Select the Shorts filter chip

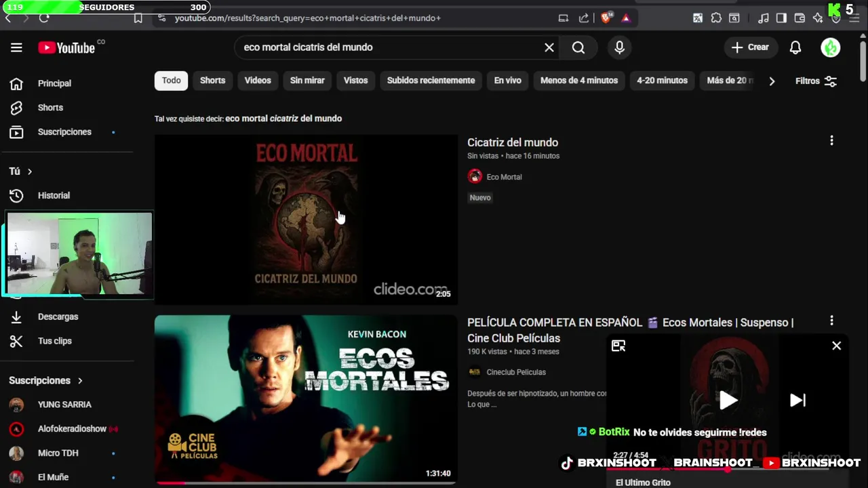[212, 81]
